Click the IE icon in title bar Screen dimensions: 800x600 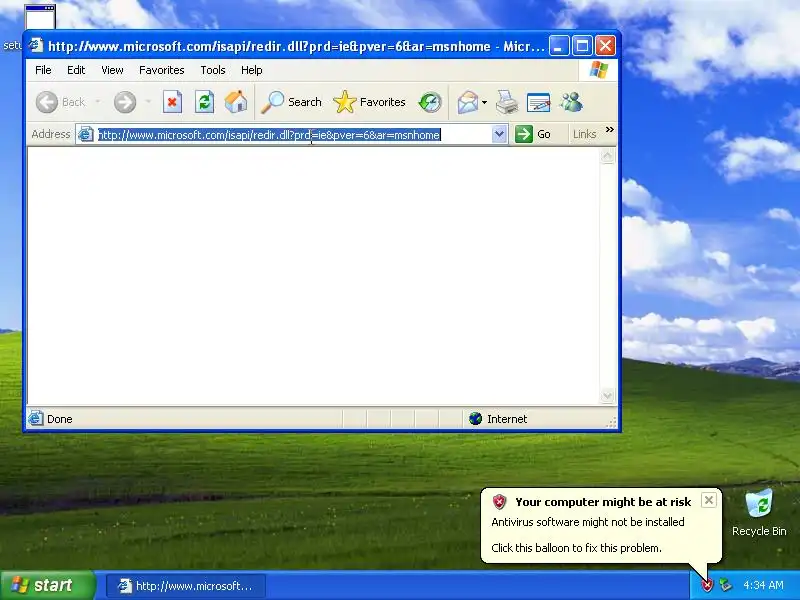(x=35, y=45)
